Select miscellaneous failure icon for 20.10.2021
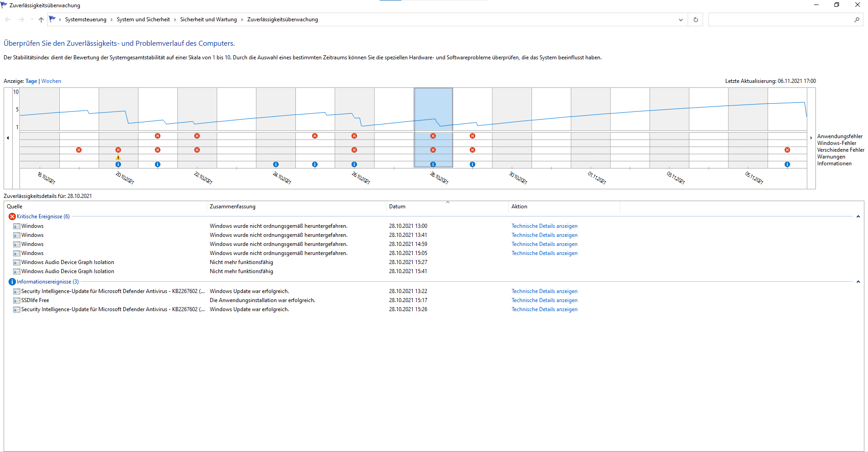The width and height of the screenshot is (868, 452). coord(118,150)
